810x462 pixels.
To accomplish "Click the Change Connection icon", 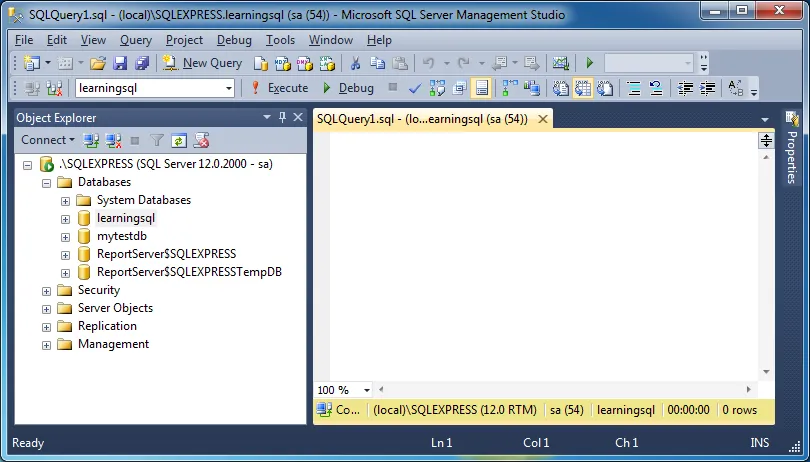I will click(x=54, y=88).
